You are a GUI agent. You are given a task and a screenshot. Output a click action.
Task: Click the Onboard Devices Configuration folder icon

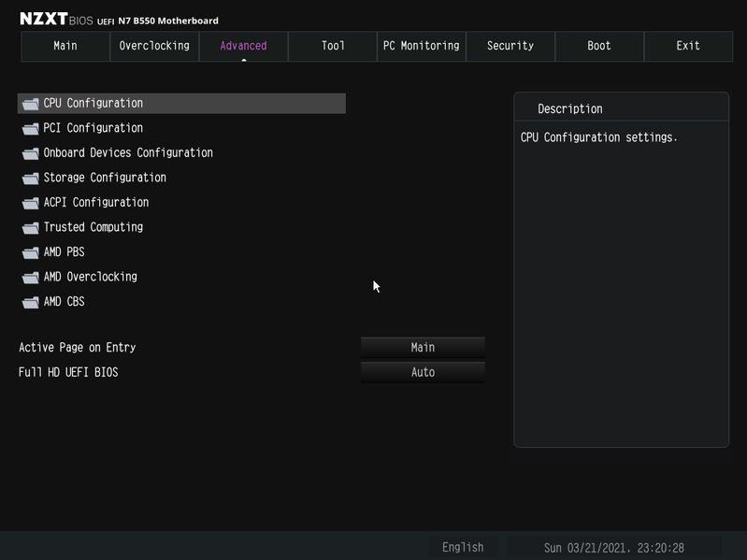[x=30, y=153]
